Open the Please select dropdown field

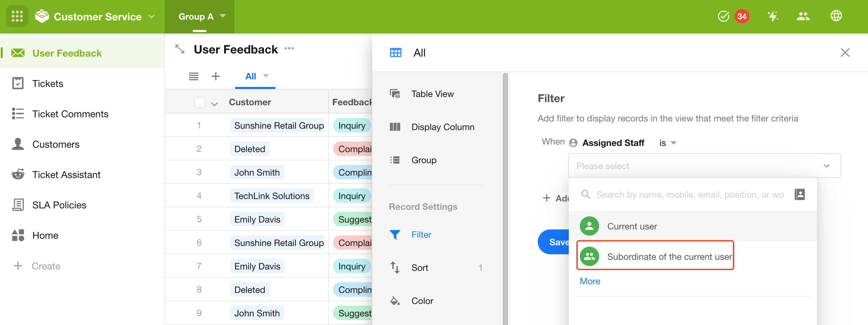[704, 166]
